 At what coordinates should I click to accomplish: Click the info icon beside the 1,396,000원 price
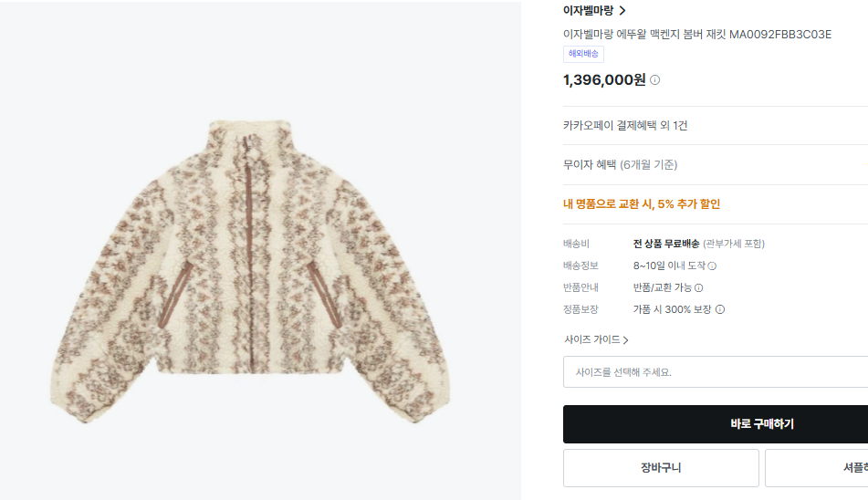pyautogui.click(x=654, y=79)
